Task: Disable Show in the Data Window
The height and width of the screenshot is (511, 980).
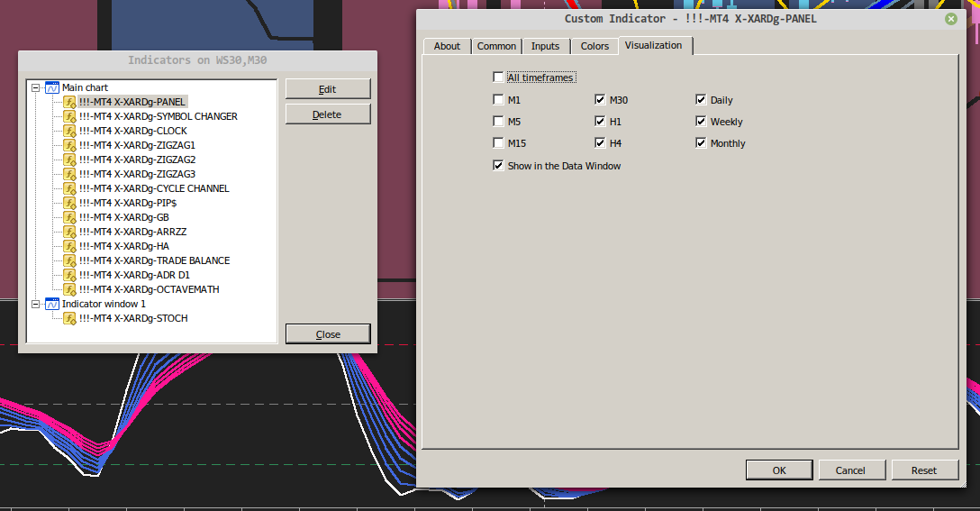Action: coord(498,165)
